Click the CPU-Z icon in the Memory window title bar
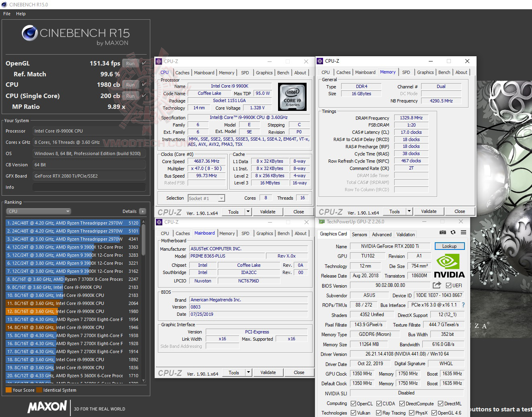 (320, 61)
